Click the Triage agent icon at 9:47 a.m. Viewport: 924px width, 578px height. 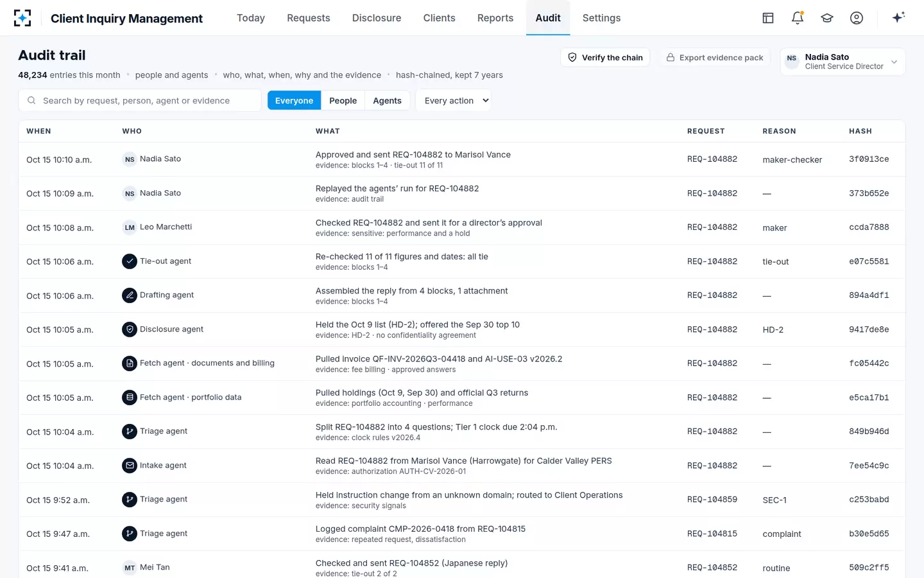(130, 534)
